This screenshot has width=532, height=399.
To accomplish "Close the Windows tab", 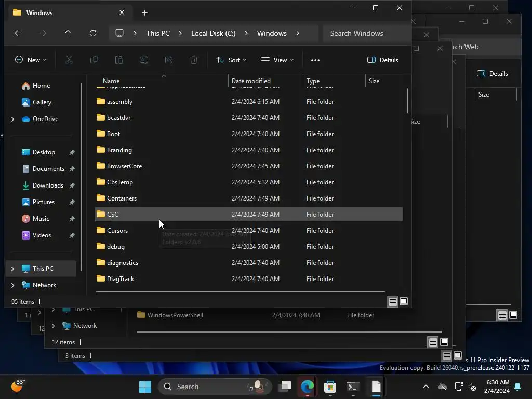I will pos(122,12).
